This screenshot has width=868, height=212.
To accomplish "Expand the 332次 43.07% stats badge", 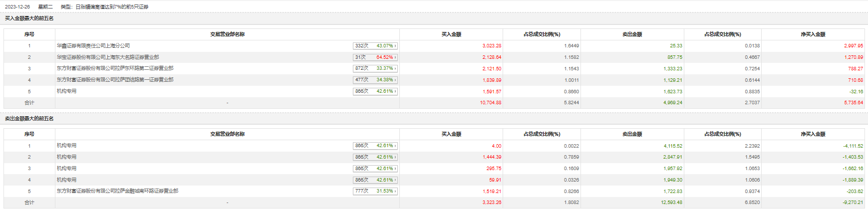I will (x=375, y=46).
